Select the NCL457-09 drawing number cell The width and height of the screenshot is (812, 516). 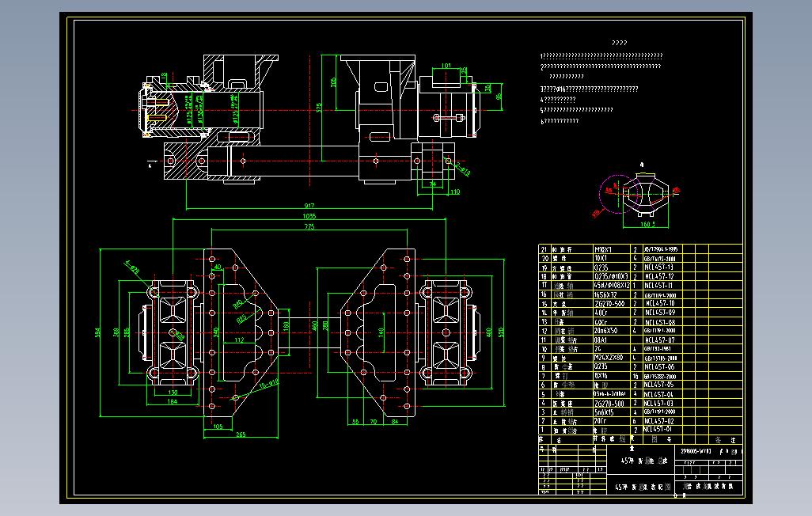click(658, 313)
